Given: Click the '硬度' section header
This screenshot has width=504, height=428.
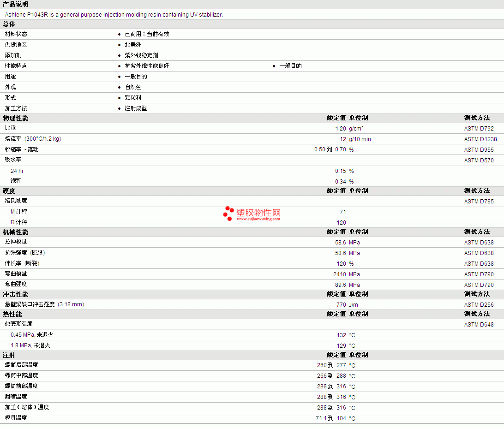Looking at the screenshot, I should pos(9,191).
